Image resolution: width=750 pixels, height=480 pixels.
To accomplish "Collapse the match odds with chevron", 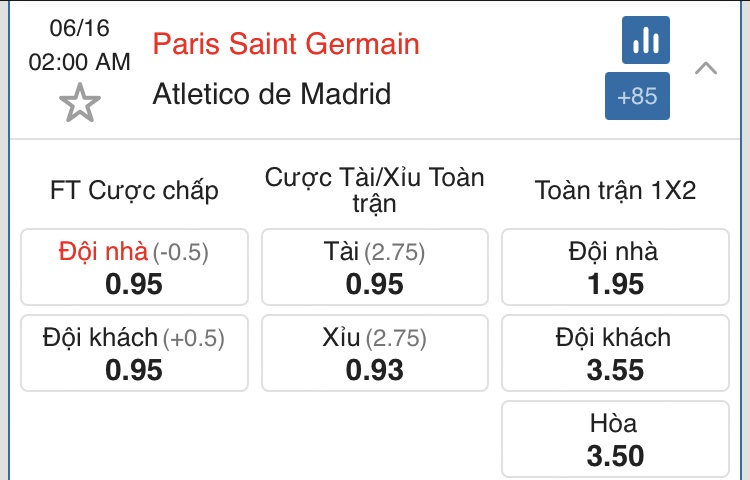I will [706, 68].
